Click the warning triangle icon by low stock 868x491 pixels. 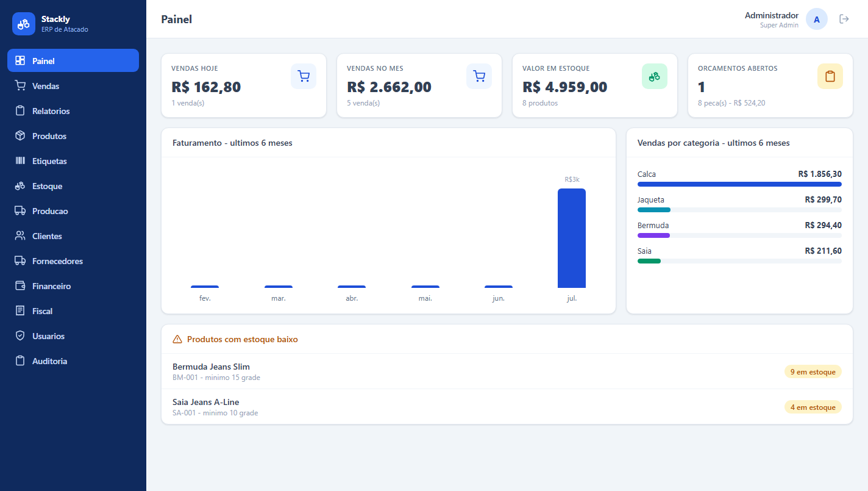point(177,339)
